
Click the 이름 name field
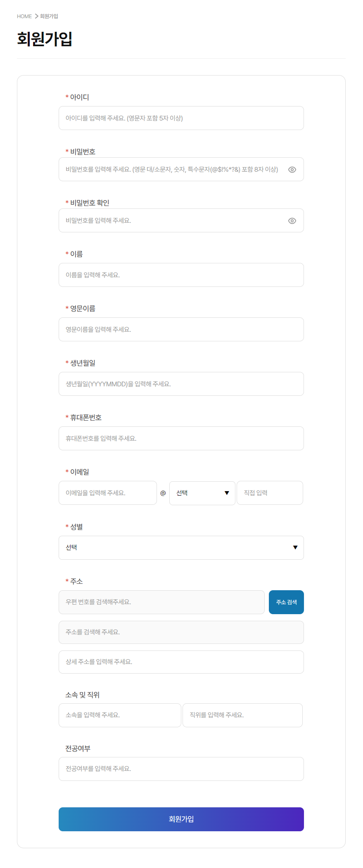181,275
